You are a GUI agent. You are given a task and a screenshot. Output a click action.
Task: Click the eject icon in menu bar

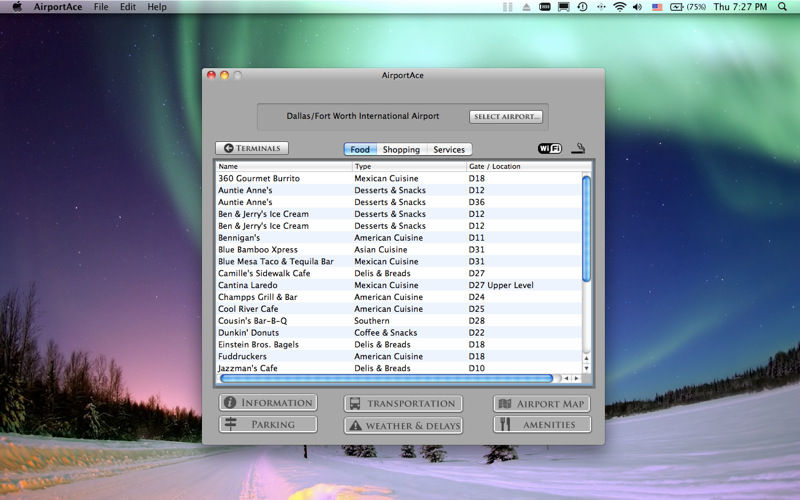point(527,7)
